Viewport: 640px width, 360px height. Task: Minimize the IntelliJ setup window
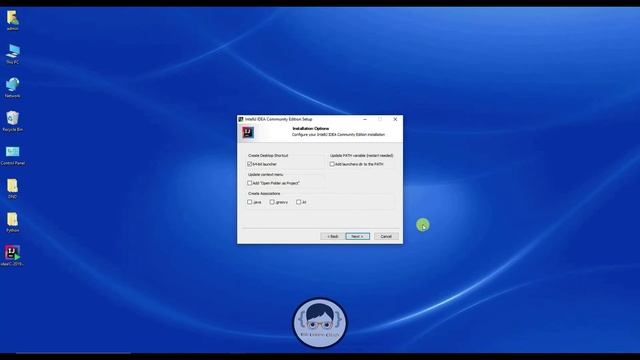[x=365, y=119]
